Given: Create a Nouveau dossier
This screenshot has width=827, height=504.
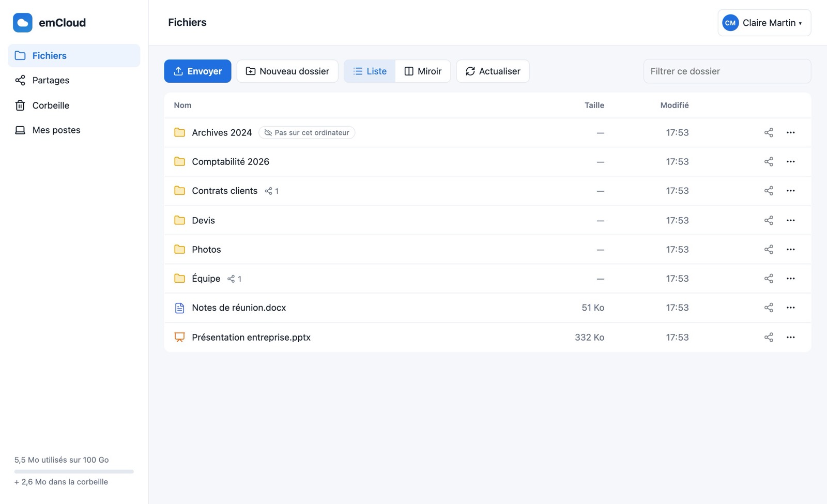Looking at the screenshot, I should [287, 71].
